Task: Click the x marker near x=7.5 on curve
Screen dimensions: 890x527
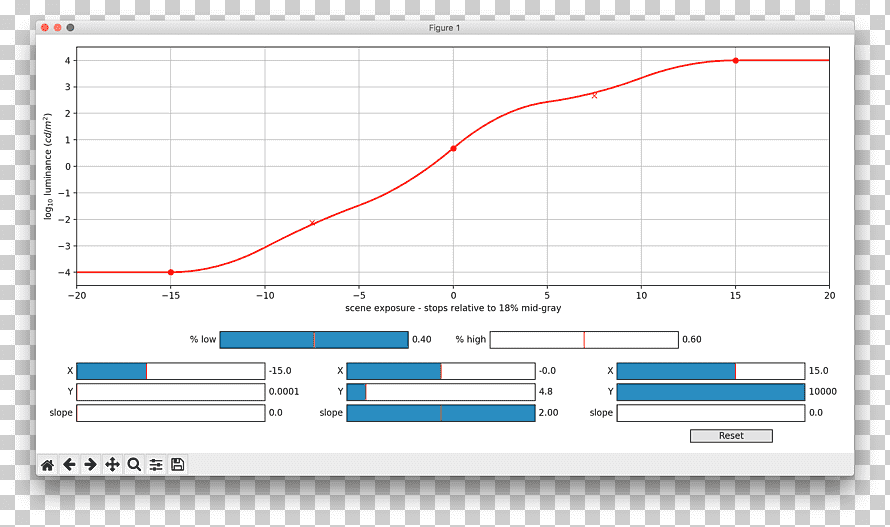Action: (x=594, y=95)
